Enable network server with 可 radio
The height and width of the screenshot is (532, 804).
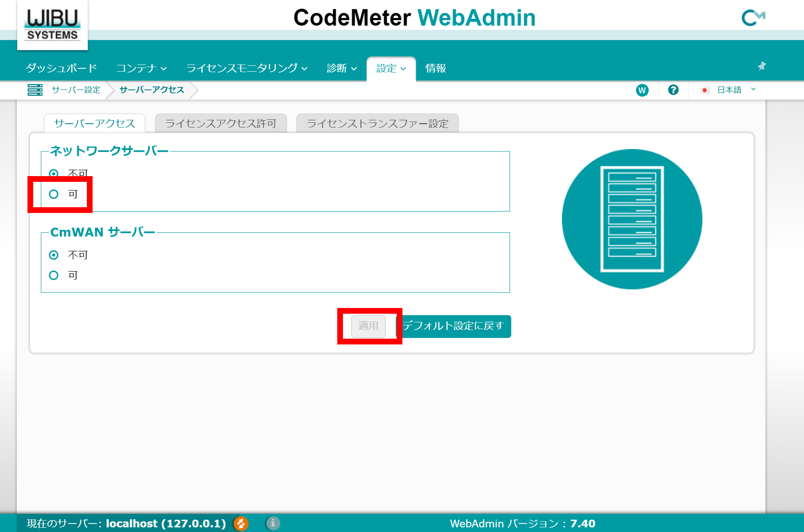point(54,194)
